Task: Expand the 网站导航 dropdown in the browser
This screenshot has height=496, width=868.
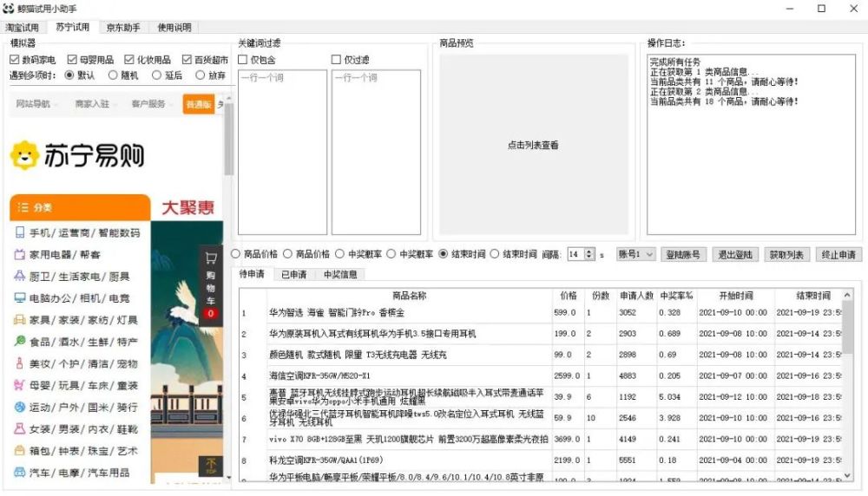Action: pos(36,103)
